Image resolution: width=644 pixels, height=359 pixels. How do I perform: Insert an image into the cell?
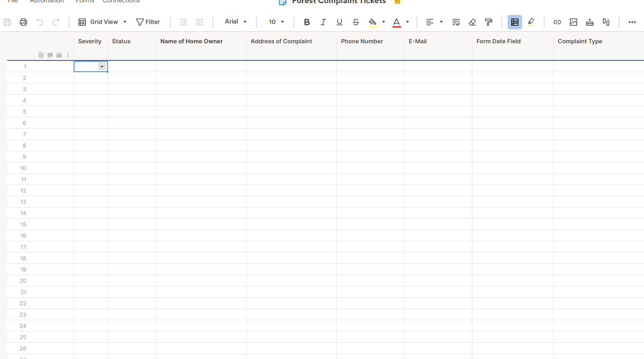click(x=574, y=22)
